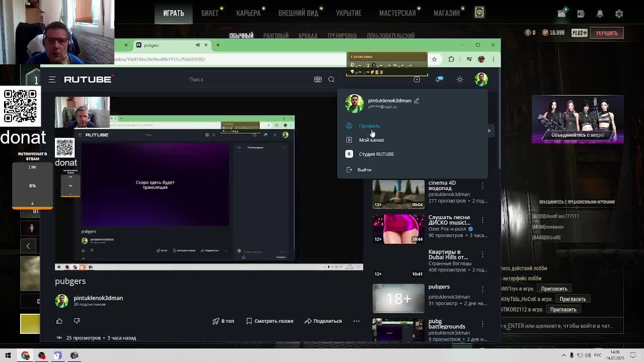Image resolution: width=644 pixels, height=362 pixels.
Task: Open the Слушать песни ДИСКО thumbnail
Action: coord(398,229)
